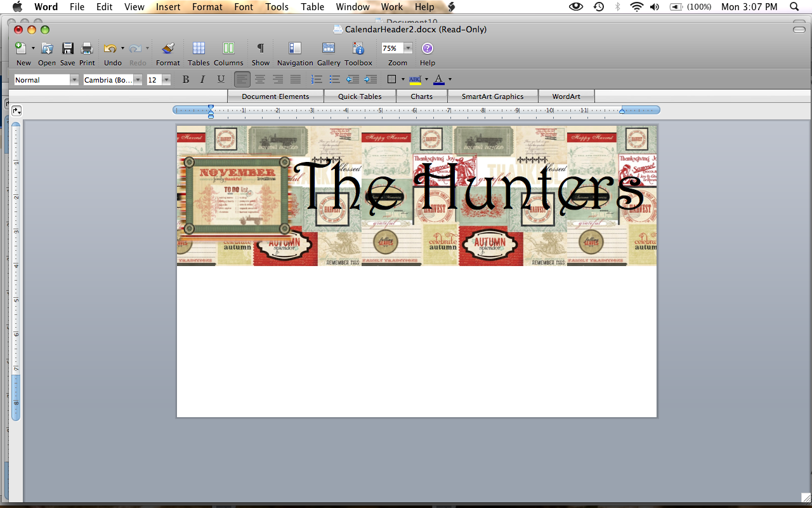Image resolution: width=812 pixels, height=508 pixels.
Task: Open the Table menu
Action: [x=312, y=7]
